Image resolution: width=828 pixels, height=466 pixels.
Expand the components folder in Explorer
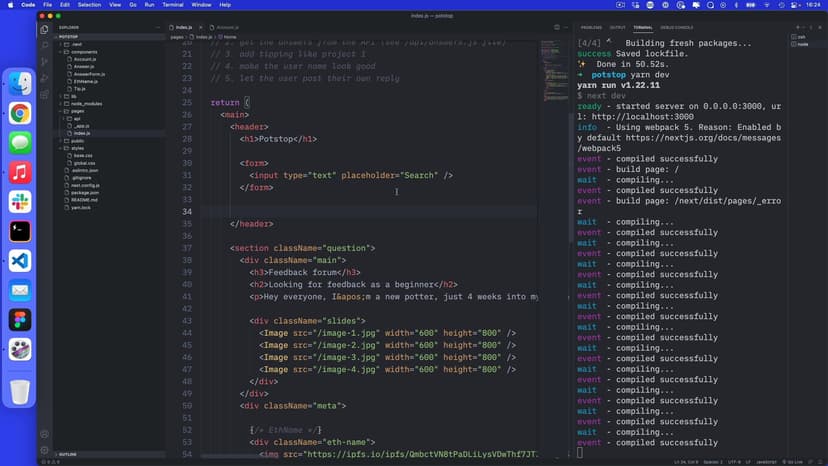tap(83, 52)
